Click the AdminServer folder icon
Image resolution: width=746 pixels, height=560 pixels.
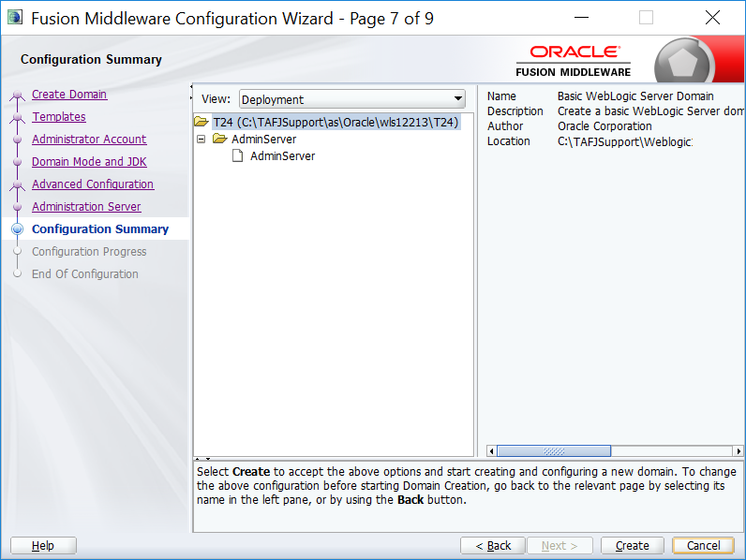click(220, 140)
